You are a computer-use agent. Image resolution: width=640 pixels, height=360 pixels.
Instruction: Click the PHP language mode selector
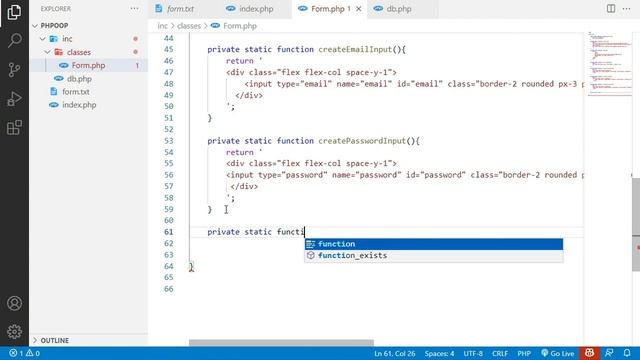(x=524, y=353)
